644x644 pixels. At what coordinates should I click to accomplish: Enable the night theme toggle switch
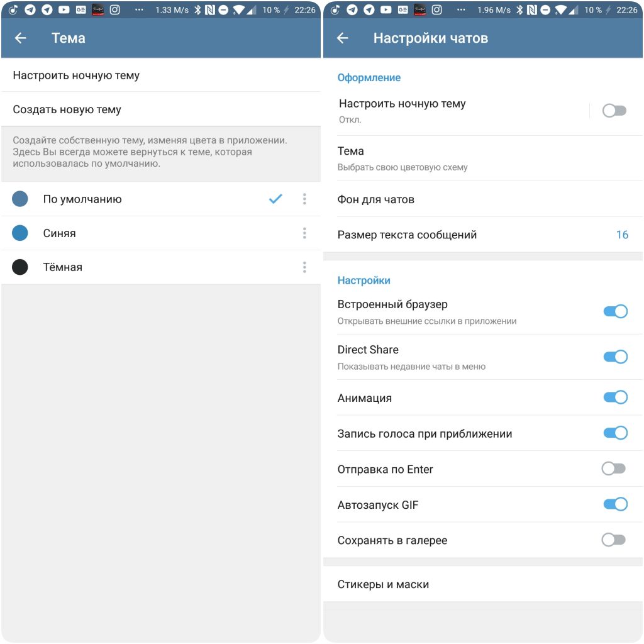click(614, 111)
